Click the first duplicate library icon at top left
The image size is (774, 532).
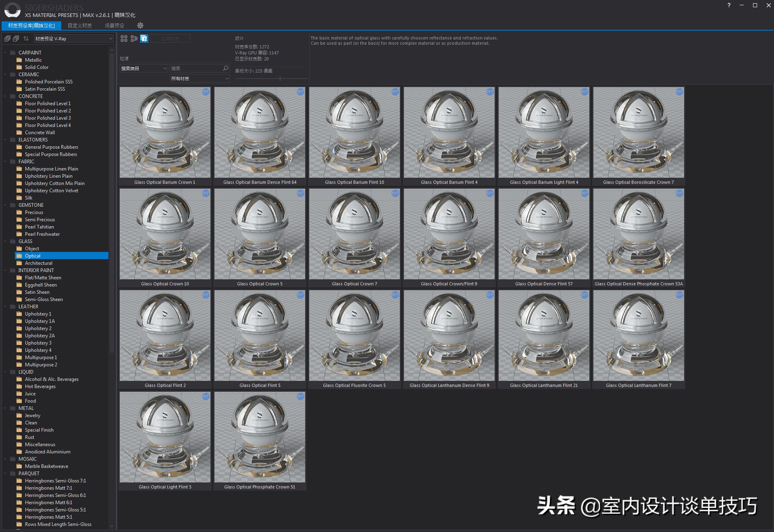coord(7,39)
